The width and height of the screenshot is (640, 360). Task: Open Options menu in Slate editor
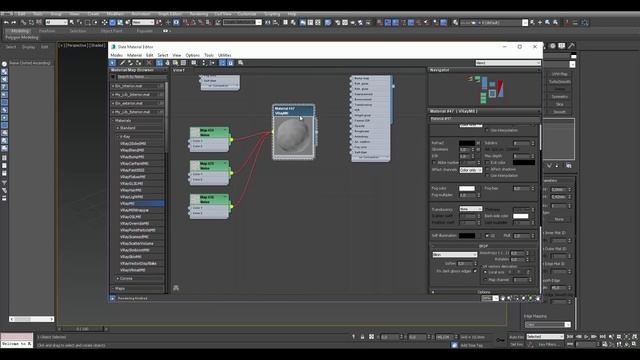point(192,55)
